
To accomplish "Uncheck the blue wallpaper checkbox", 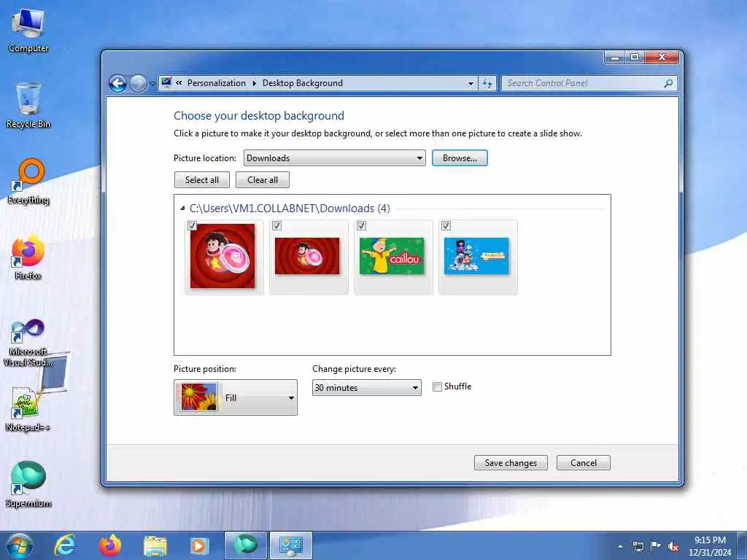I will (446, 226).
